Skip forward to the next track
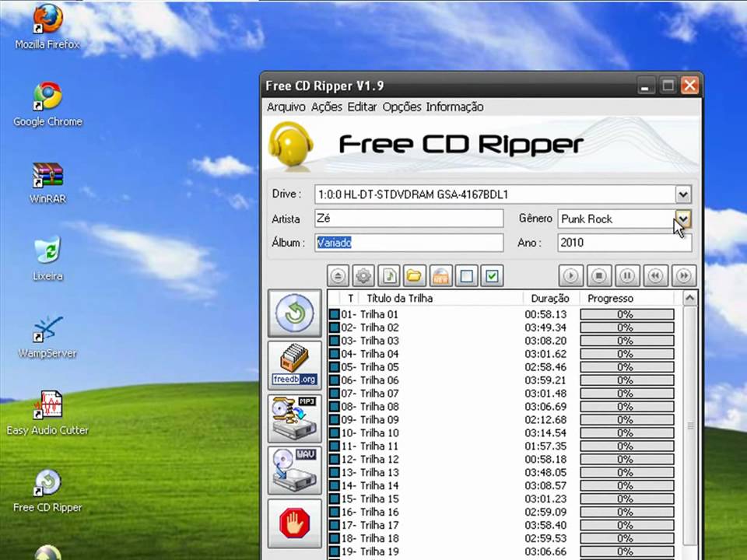 [684, 275]
